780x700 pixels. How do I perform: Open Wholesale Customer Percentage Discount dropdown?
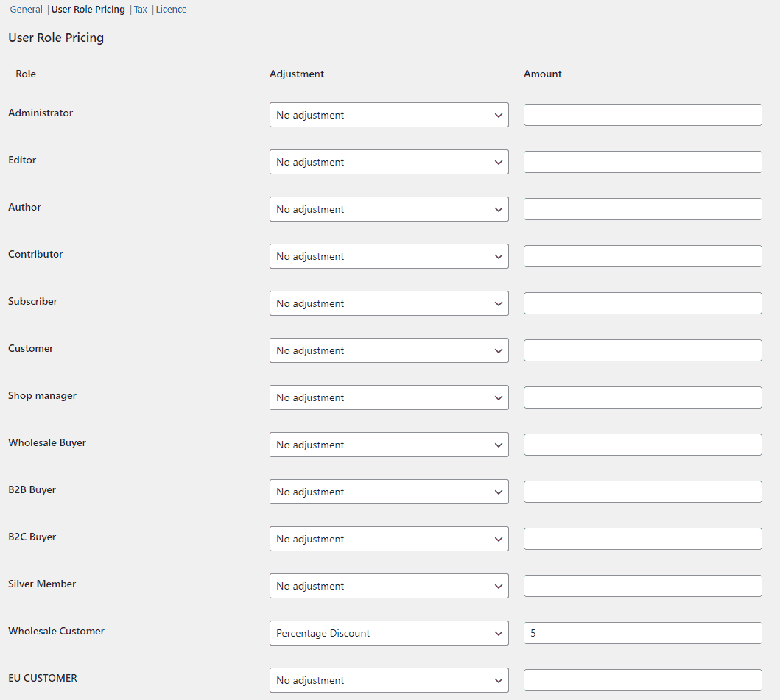(x=389, y=633)
